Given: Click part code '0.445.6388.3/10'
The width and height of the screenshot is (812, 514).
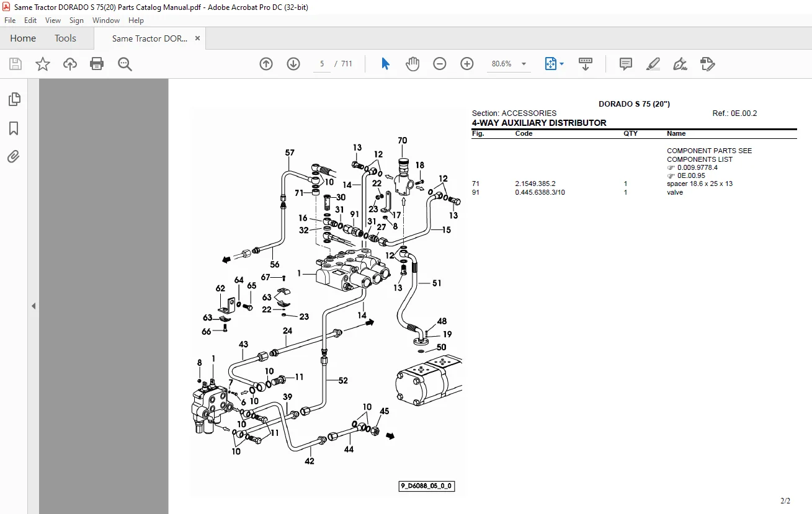Looking at the screenshot, I should (x=540, y=192).
